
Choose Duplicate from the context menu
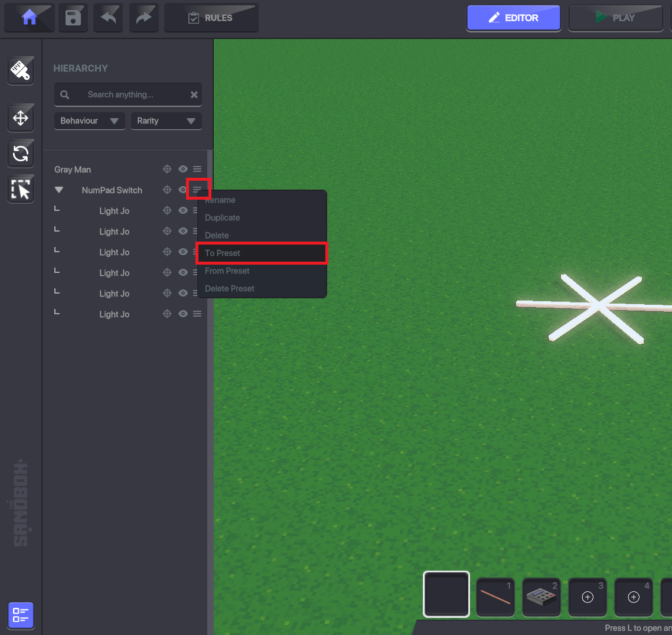point(223,218)
